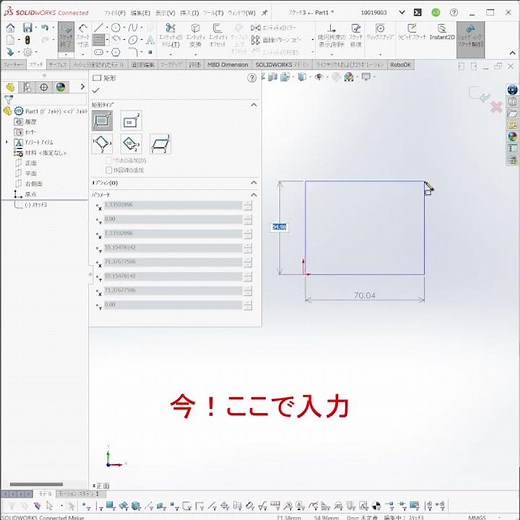Select the Text sketch tool
This screenshot has width=520, height=520.
pos(150,40)
